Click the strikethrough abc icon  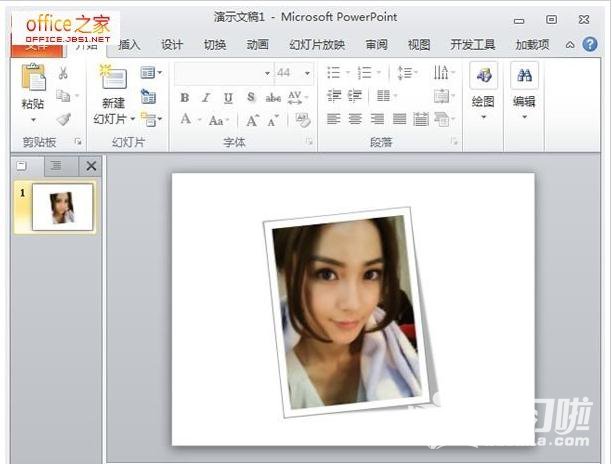click(273, 97)
